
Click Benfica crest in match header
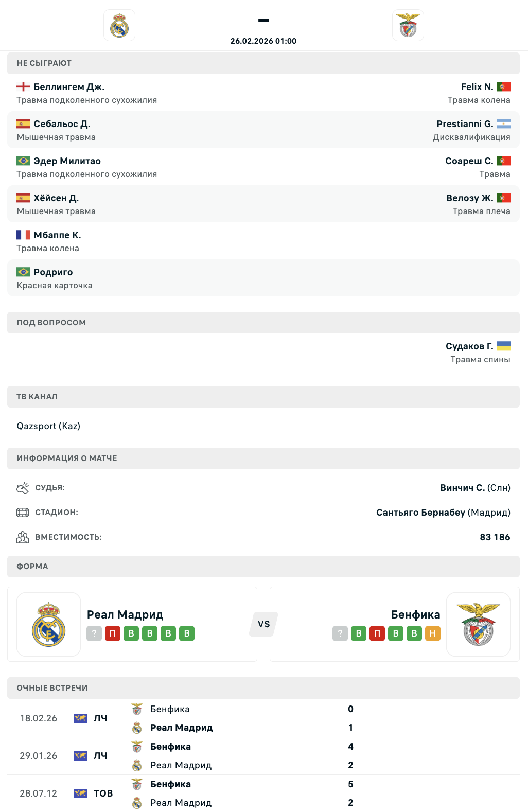(x=408, y=25)
